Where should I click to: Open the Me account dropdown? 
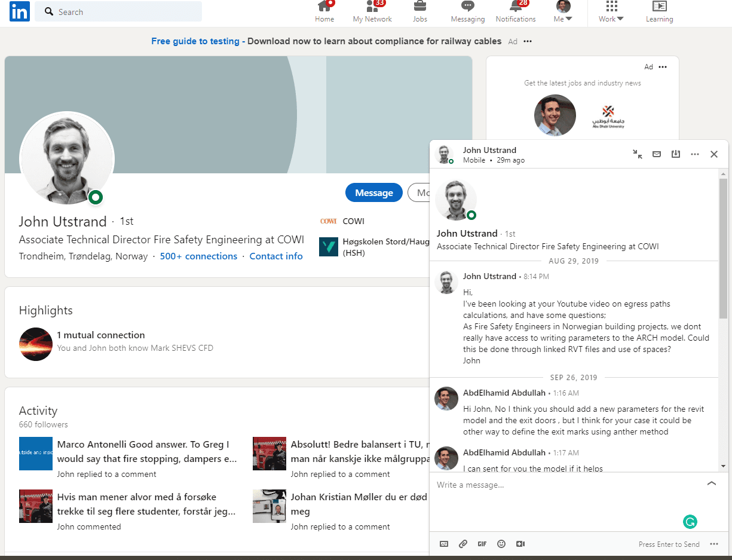point(563,12)
